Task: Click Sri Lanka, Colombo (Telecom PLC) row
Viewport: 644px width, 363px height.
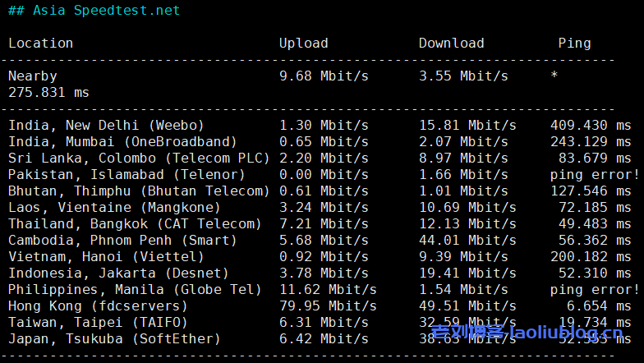Action: [139, 159]
